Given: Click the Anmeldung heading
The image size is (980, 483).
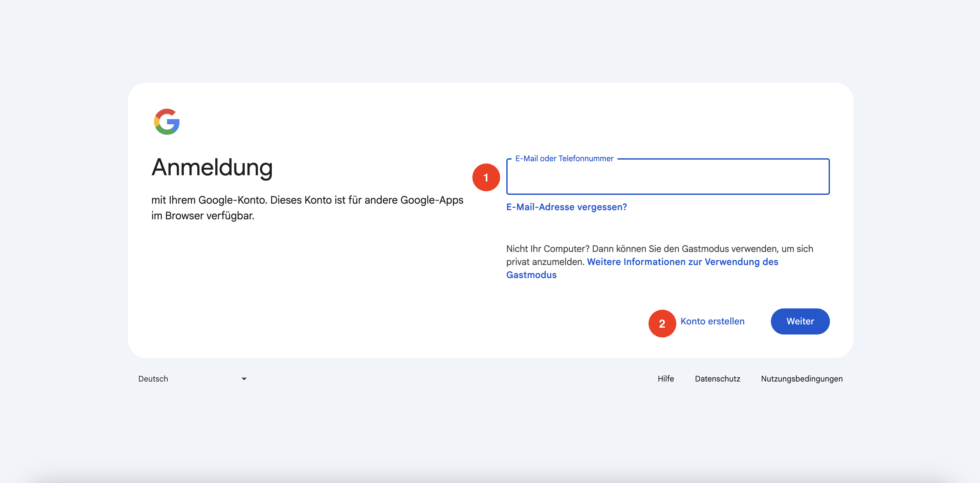Looking at the screenshot, I should tap(212, 167).
